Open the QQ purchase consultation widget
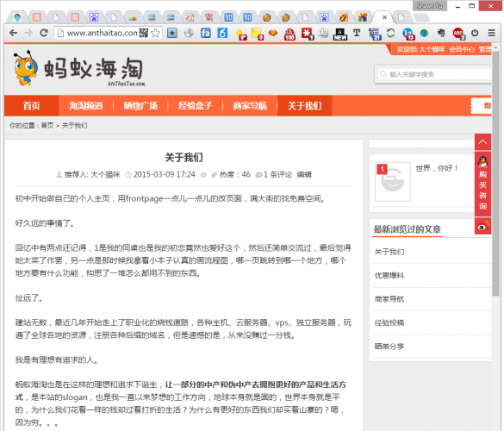The image size is (504, 431). pyautogui.click(x=482, y=184)
